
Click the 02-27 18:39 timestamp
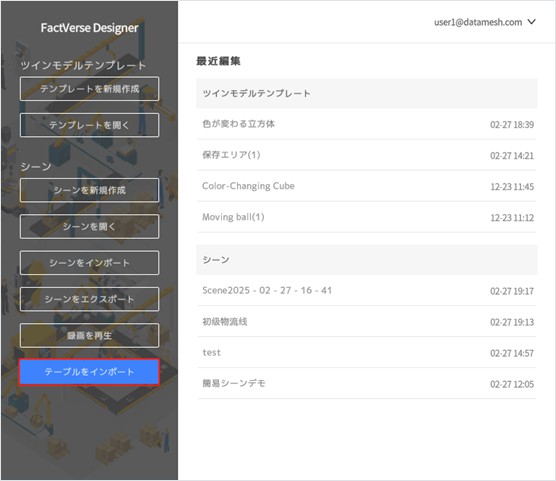512,125
